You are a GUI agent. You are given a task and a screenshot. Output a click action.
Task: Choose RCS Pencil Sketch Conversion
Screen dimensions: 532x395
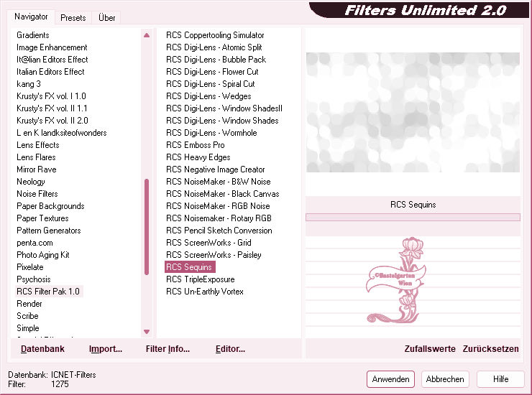coord(219,231)
